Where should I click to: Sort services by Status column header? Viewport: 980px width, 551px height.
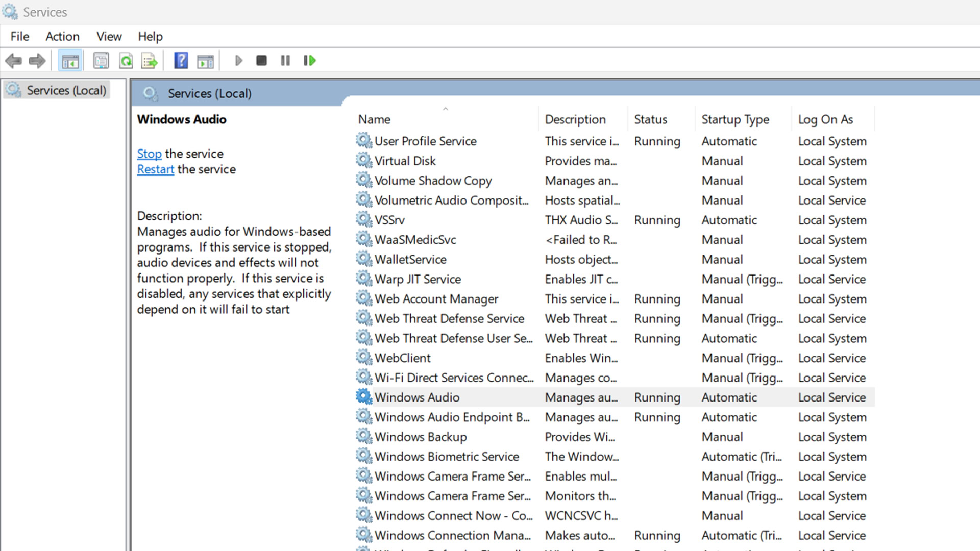[x=650, y=119]
